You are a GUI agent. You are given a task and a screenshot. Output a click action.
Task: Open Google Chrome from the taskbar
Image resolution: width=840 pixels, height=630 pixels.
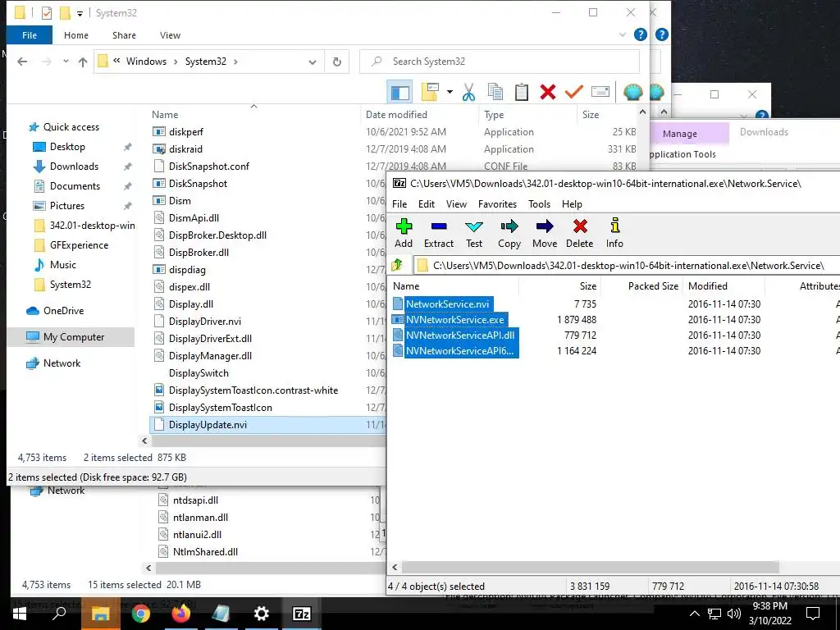(x=141, y=614)
